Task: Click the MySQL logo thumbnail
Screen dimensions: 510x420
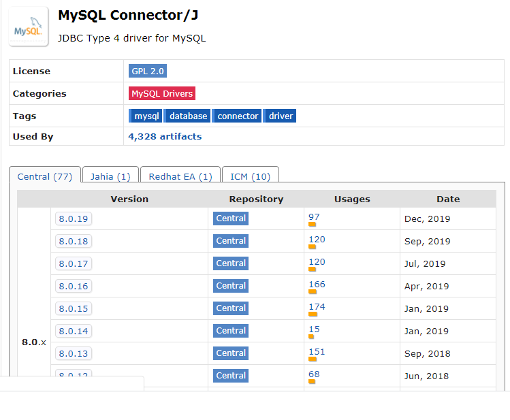Action: tap(29, 27)
